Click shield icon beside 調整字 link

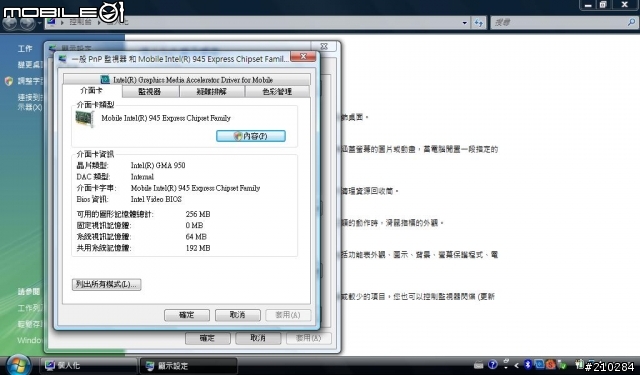pyautogui.click(x=9, y=81)
